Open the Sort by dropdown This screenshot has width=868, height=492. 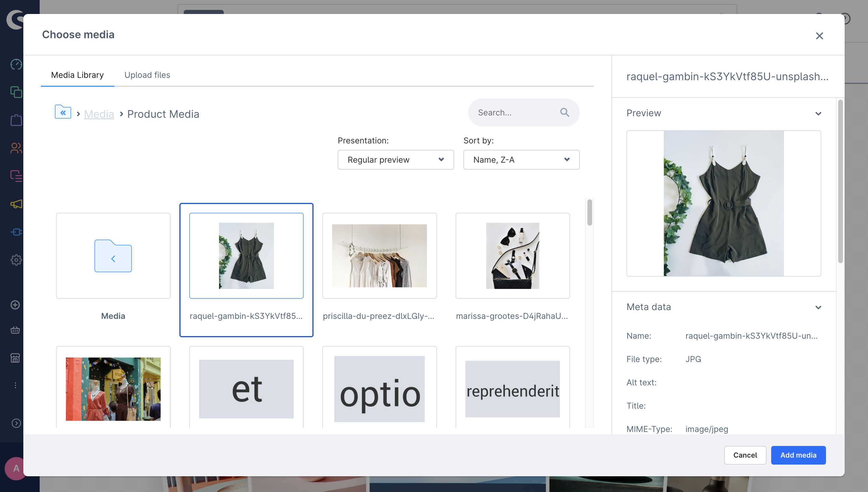click(521, 160)
